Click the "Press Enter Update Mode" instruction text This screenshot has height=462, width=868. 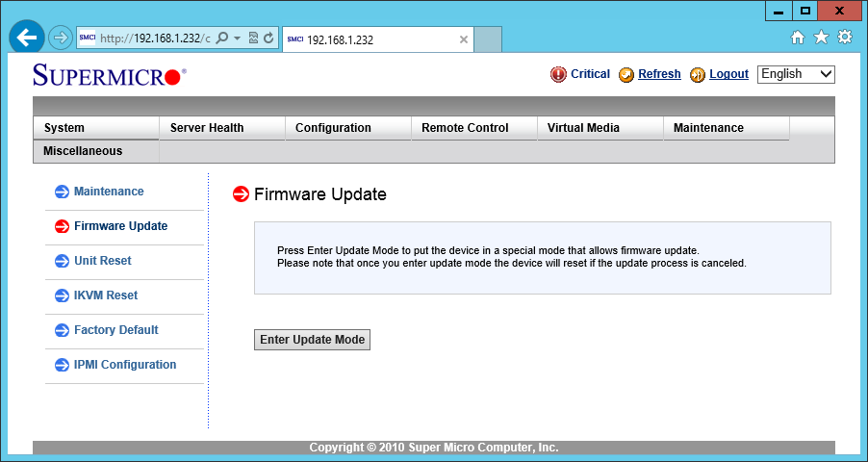coord(488,250)
